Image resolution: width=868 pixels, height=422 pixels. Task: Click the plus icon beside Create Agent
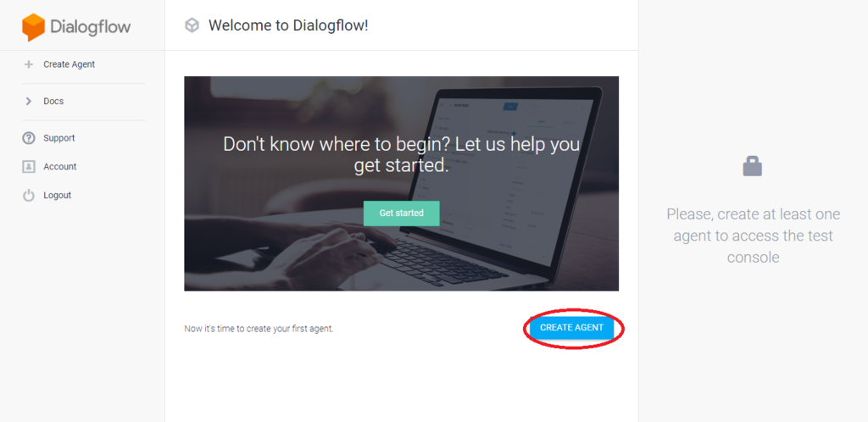pos(29,64)
